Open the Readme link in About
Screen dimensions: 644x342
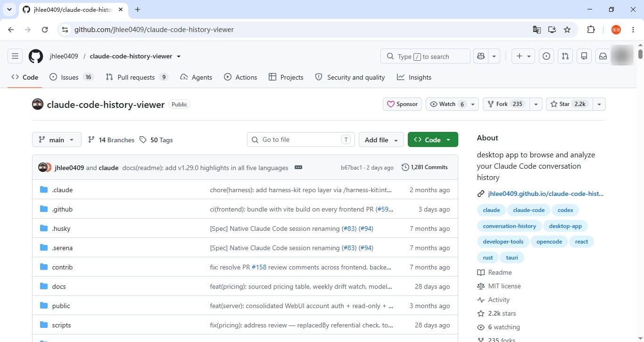(x=495, y=272)
